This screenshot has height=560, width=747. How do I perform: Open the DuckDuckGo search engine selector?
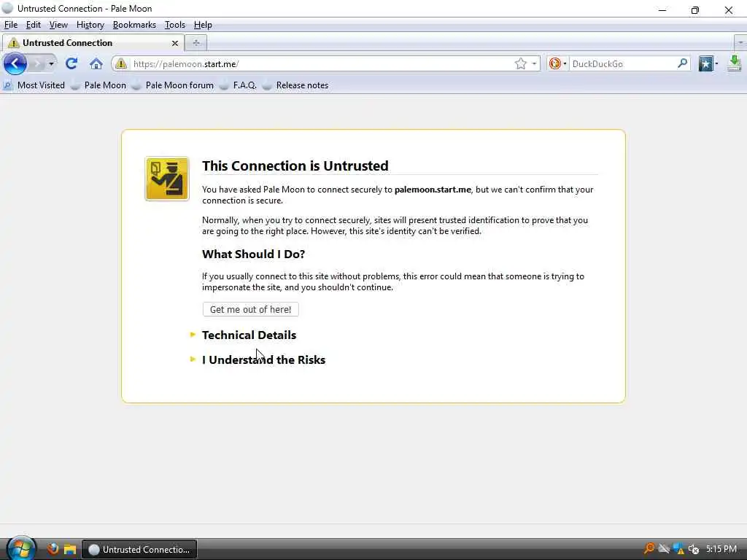[557, 63]
